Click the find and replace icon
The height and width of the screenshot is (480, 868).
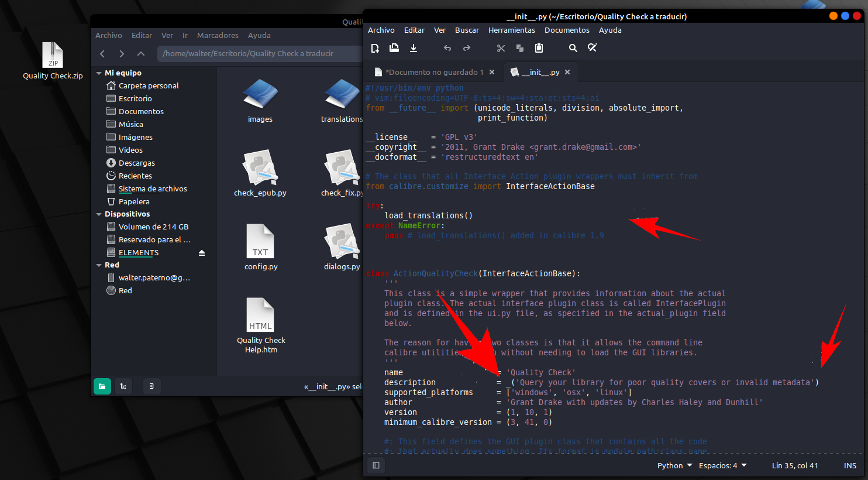593,48
